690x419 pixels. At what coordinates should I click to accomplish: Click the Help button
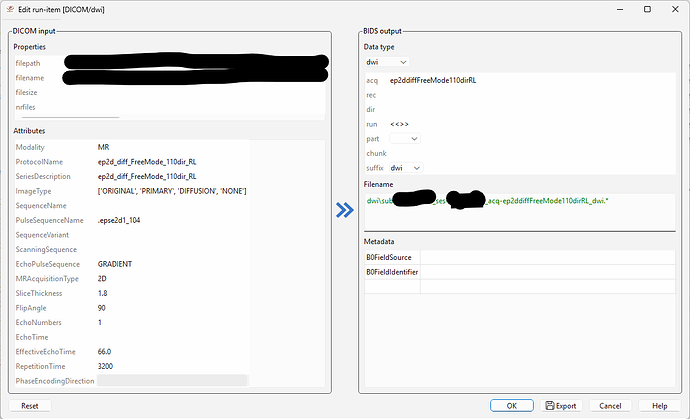point(660,406)
